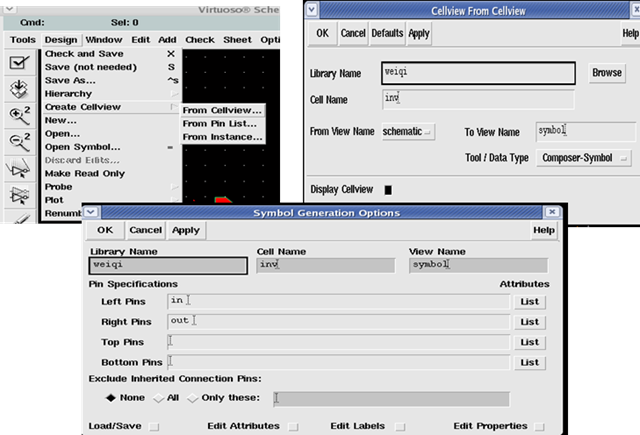The image size is (640, 435).
Task: Open the From View Name schematic dropdown
Action: pos(408,132)
